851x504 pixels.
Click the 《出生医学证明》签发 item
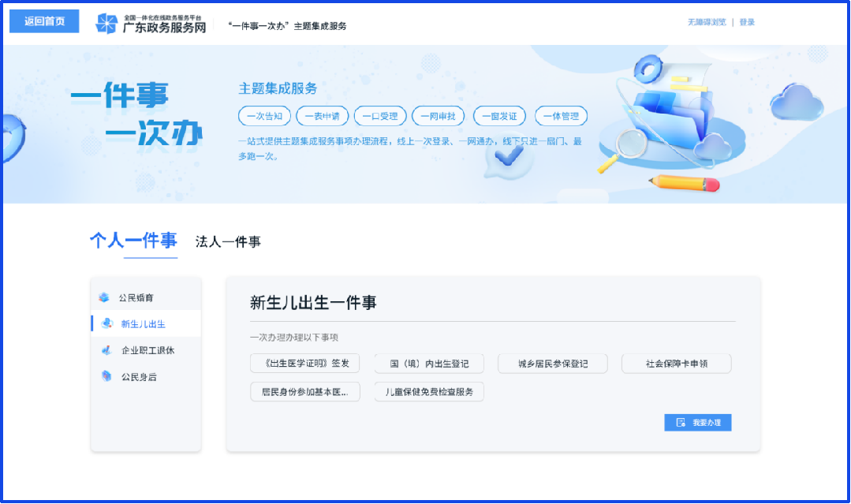tap(304, 364)
